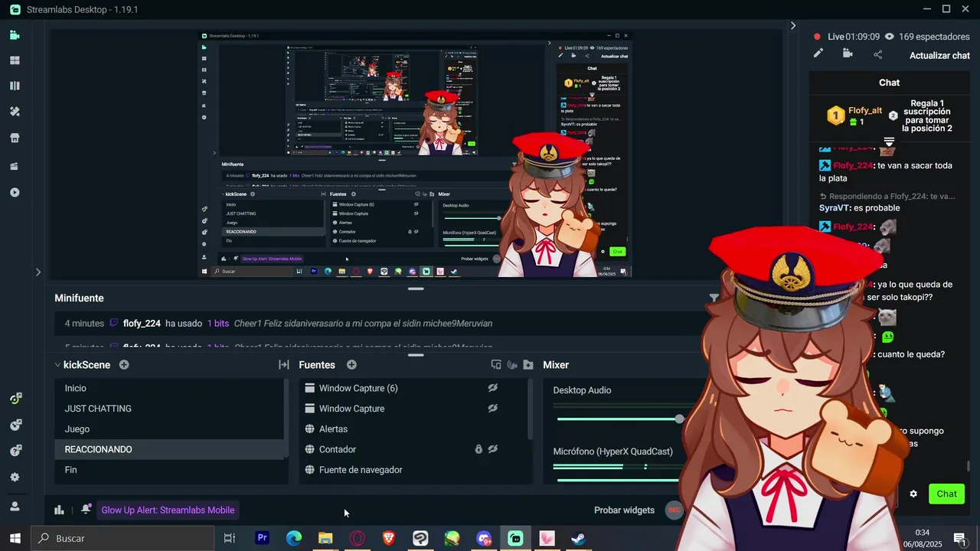Toggle visibility of Contador source
The image size is (980, 551).
pos(493,449)
